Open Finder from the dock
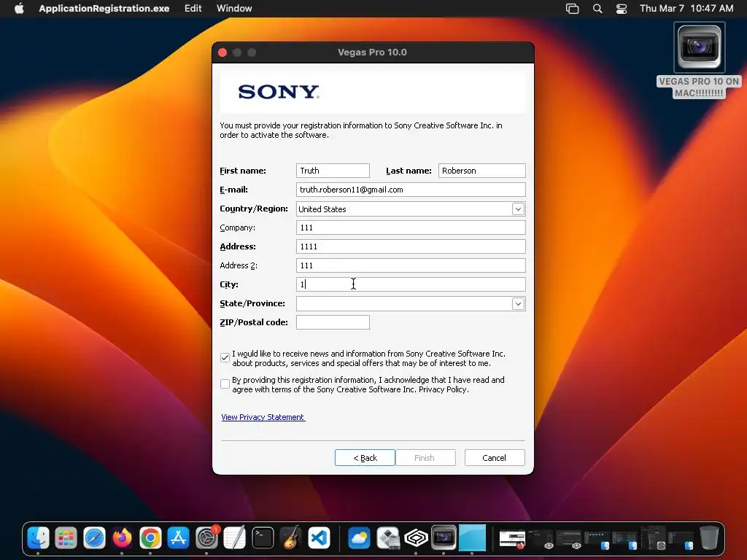 (38, 538)
